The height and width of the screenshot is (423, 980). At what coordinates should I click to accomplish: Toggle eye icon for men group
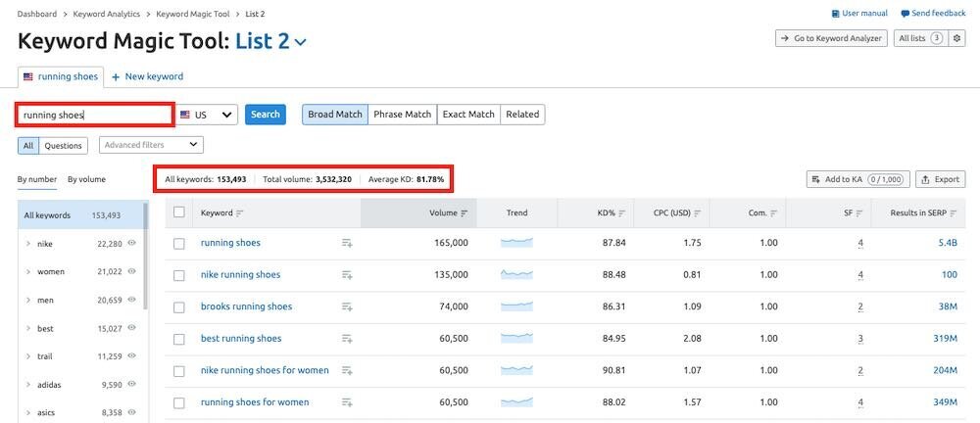(132, 300)
